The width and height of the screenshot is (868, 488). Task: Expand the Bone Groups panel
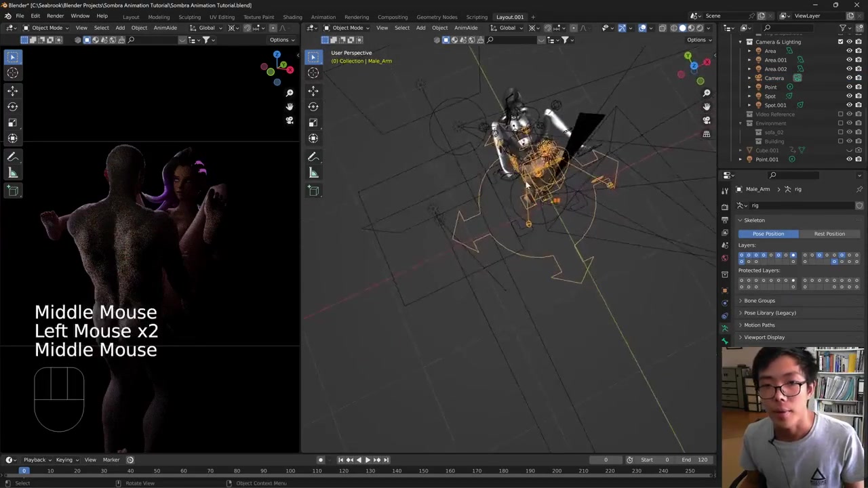pyautogui.click(x=759, y=300)
